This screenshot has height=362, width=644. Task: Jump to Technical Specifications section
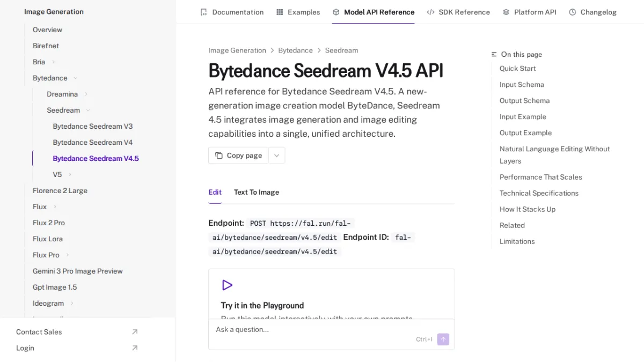(539, 193)
